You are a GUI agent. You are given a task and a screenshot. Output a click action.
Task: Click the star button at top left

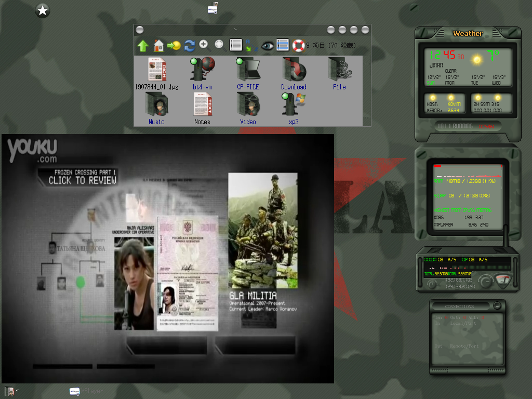click(x=43, y=10)
